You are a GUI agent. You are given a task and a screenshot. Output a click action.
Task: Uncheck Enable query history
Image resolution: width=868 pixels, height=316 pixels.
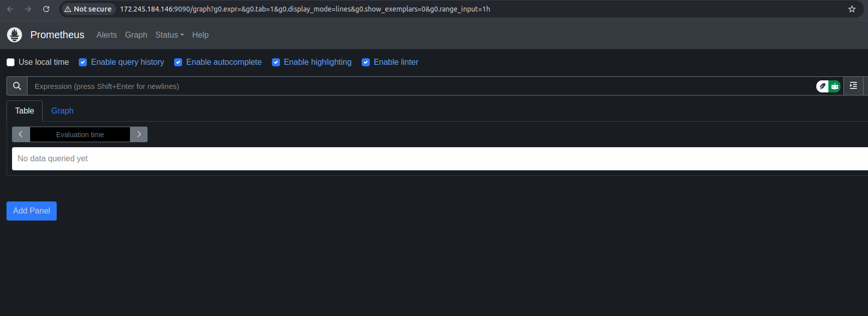(x=83, y=62)
